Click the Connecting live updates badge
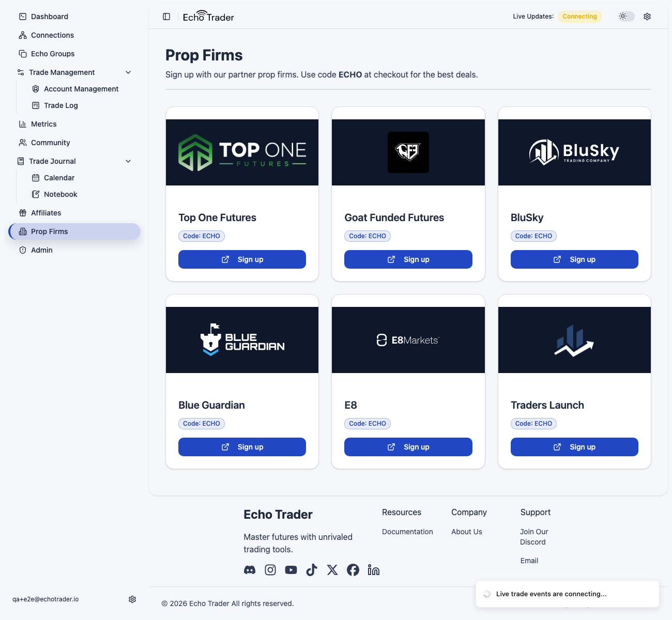 point(580,17)
